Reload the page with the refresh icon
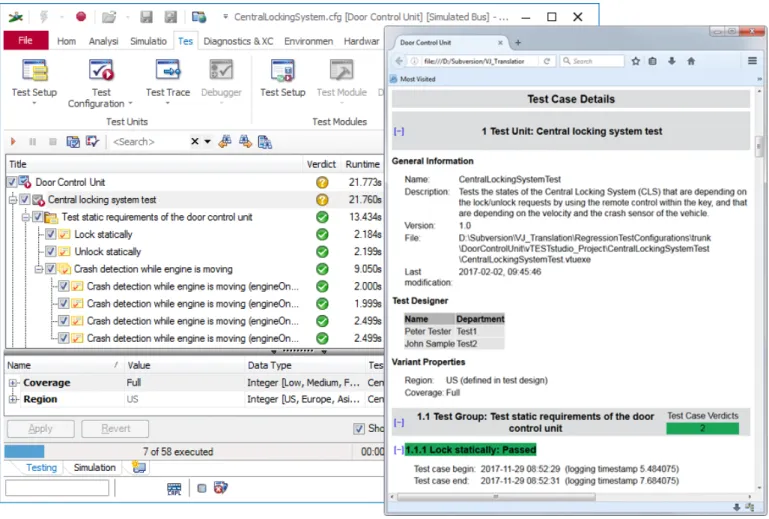769x519 pixels. tap(546, 61)
